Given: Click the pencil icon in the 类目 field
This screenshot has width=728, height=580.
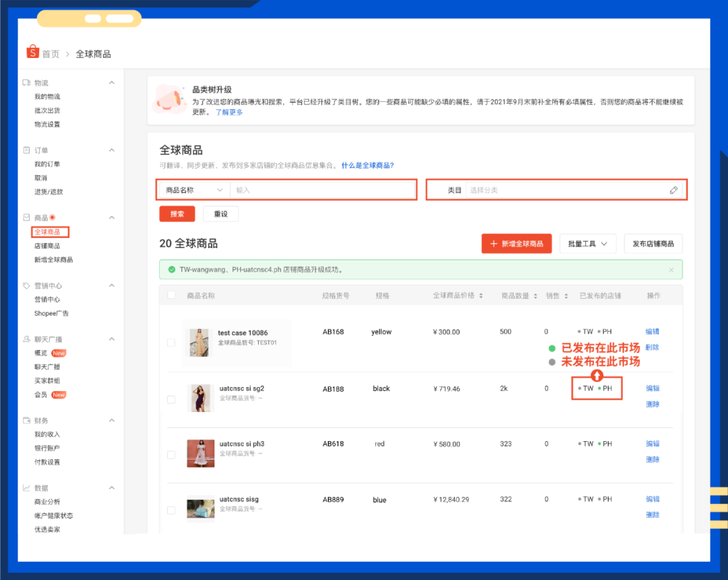Looking at the screenshot, I should pos(673,190).
